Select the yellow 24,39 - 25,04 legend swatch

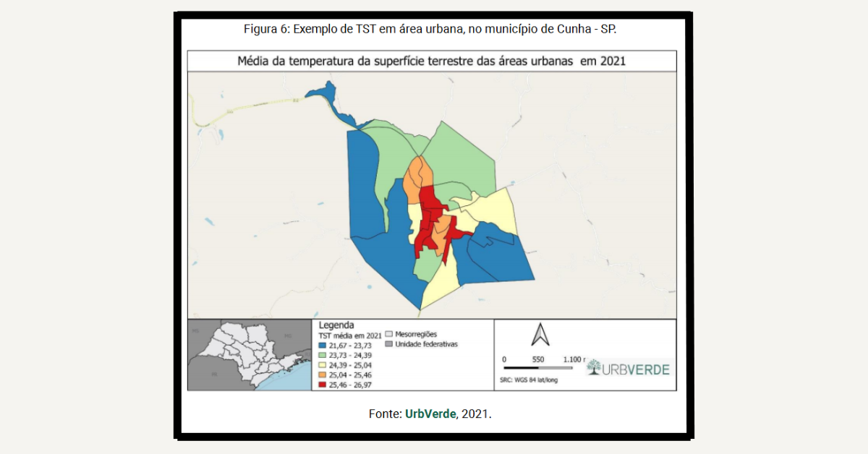[x=323, y=366]
